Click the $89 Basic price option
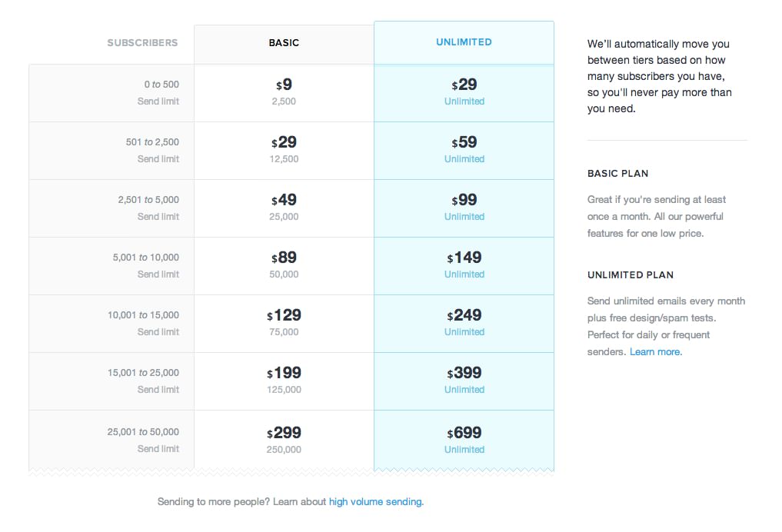 pyautogui.click(x=284, y=265)
